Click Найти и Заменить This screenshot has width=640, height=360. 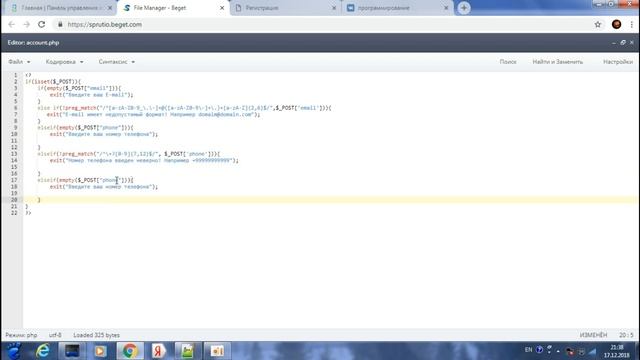pyautogui.click(x=558, y=62)
